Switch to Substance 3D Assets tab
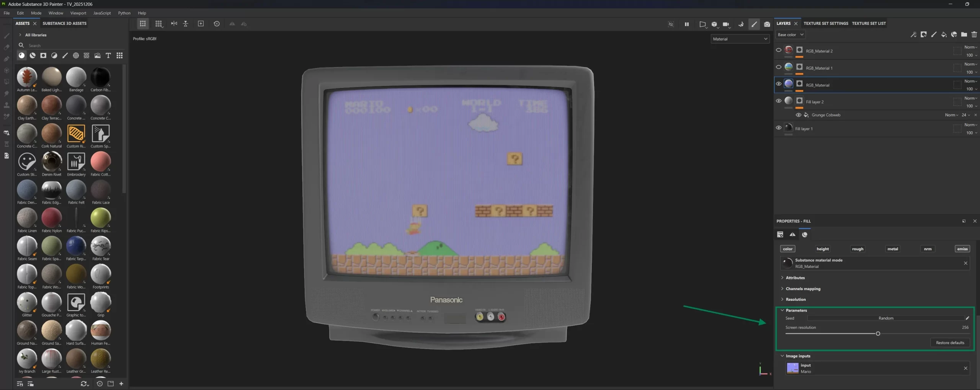The width and height of the screenshot is (980, 390). [x=64, y=23]
